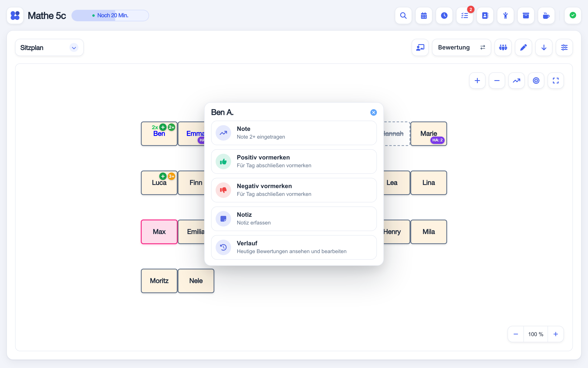
Task: Select the Note option for Ben A.
Action: click(x=294, y=133)
